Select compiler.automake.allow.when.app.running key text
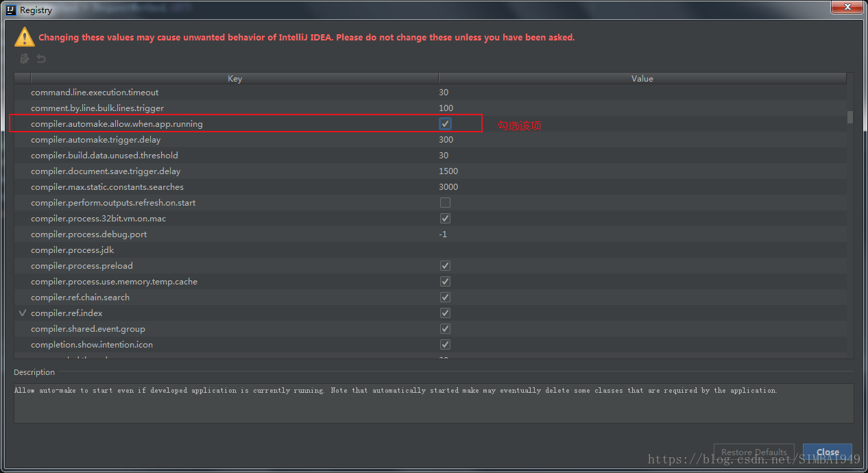The height and width of the screenshot is (473, 868). point(117,123)
